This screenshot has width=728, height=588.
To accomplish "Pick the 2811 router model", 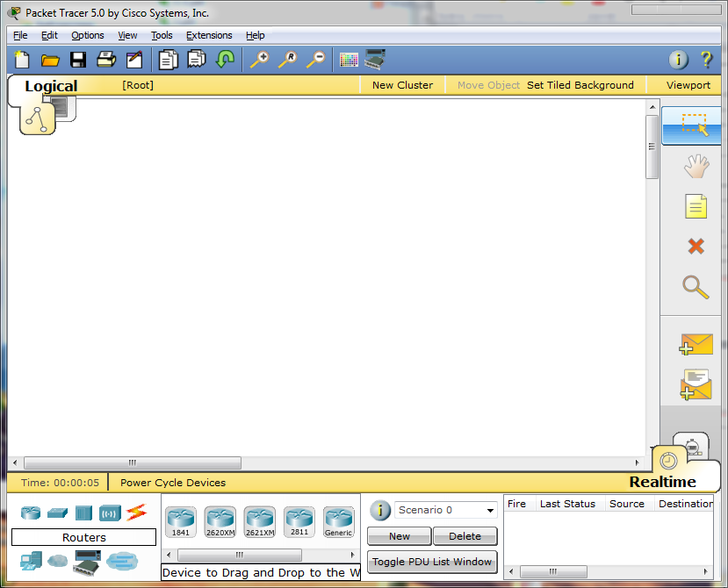I will (299, 522).
